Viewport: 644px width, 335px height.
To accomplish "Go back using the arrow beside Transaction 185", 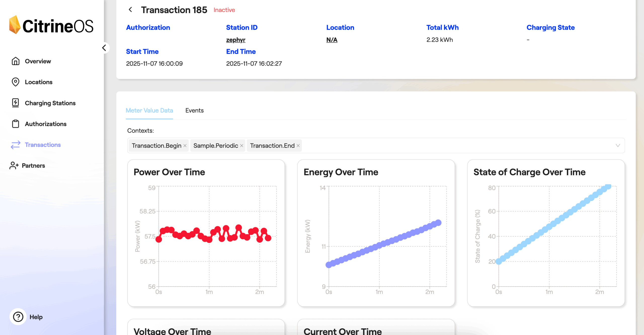I will click(130, 10).
